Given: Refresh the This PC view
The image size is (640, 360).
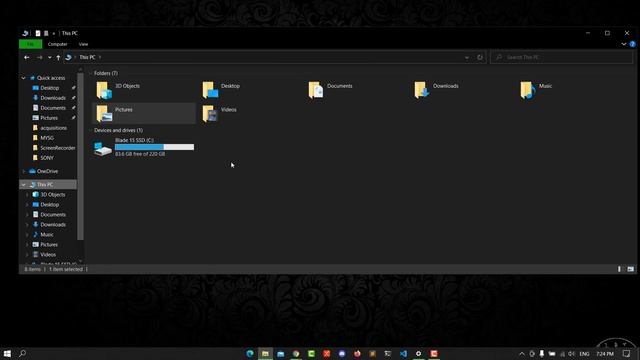Looking at the screenshot, I should (x=480, y=58).
